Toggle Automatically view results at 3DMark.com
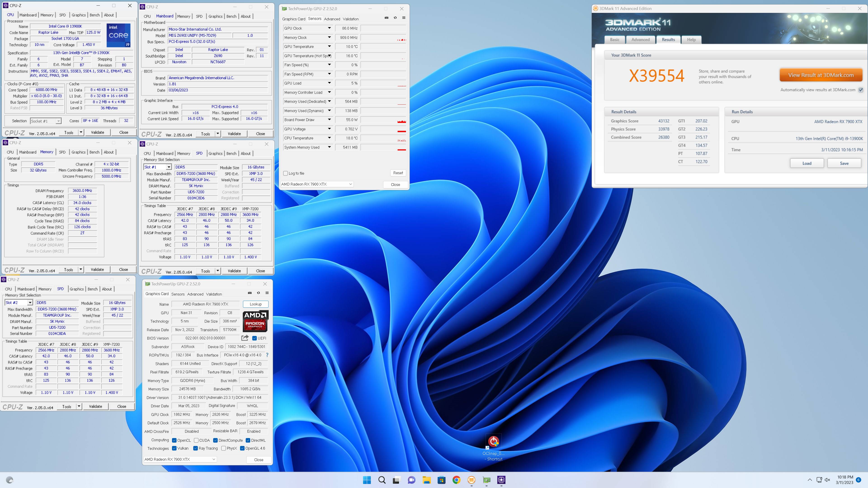The height and width of the screenshot is (488, 868). (861, 90)
